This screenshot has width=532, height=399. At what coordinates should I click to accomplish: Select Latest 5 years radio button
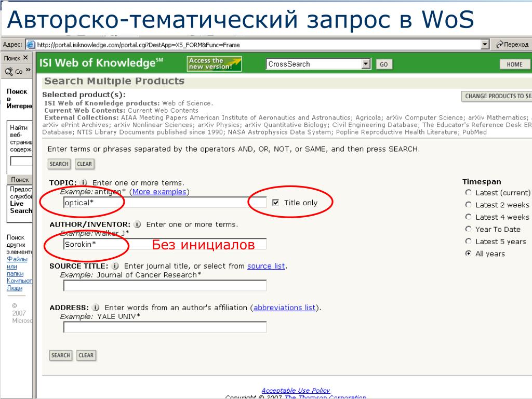(468, 241)
